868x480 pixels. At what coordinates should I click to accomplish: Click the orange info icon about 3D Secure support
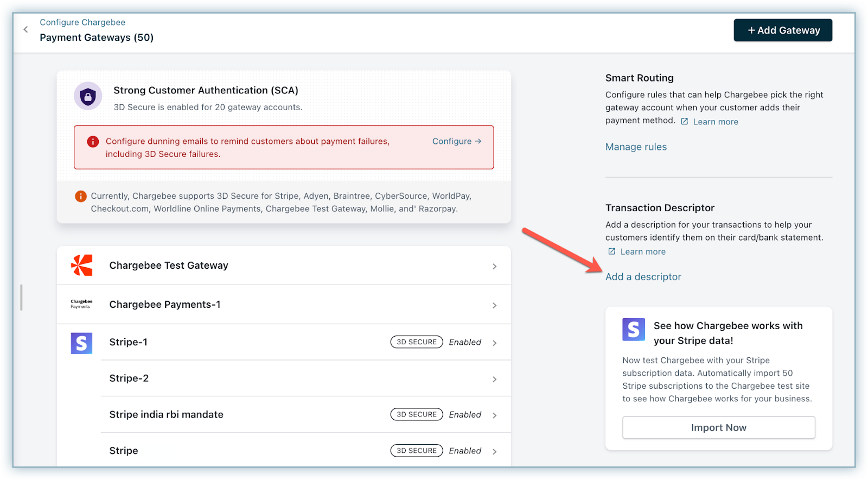[x=81, y=196]
